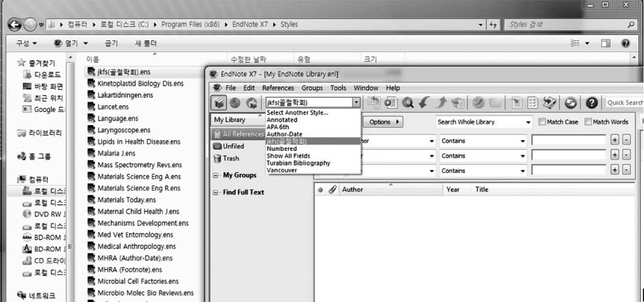This screenshot has height=302, width=644.
Task: Click the Online Search Mode globe icon
Action: (x=235, y=102)
